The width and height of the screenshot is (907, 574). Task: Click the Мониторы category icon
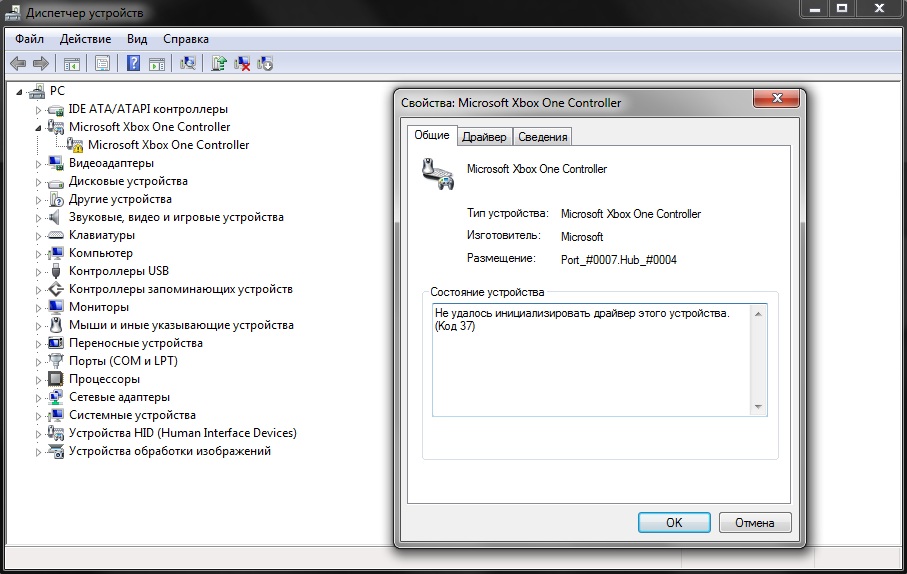(x=56, y=307)
